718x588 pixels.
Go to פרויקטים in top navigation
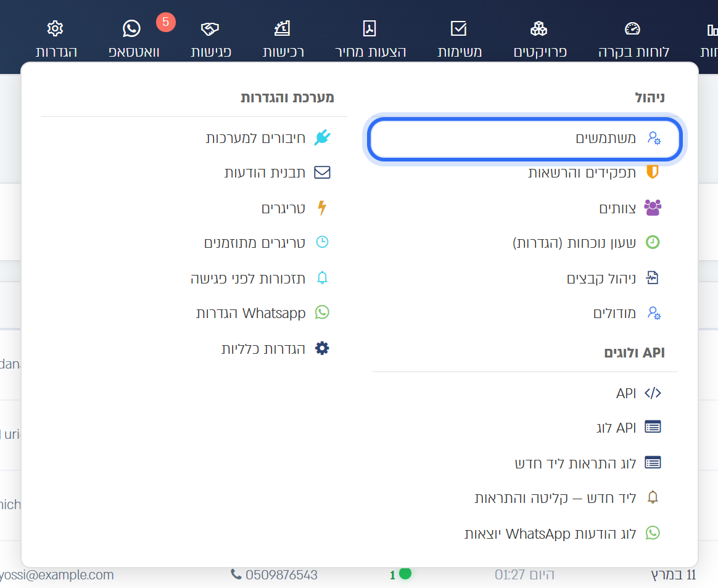point(540,52)
